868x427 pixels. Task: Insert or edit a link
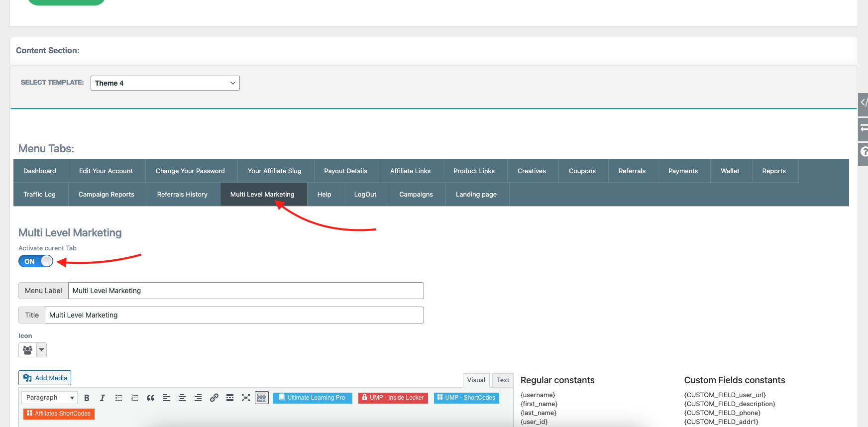[x=214, y=398]
